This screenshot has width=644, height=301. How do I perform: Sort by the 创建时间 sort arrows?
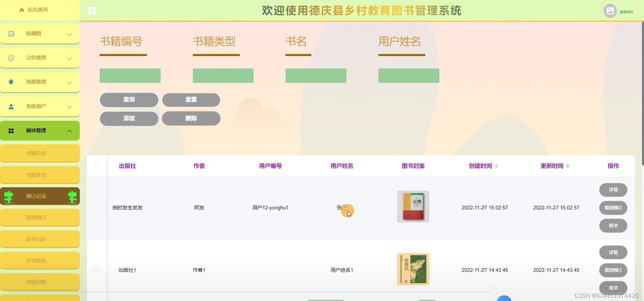point(496,166)
